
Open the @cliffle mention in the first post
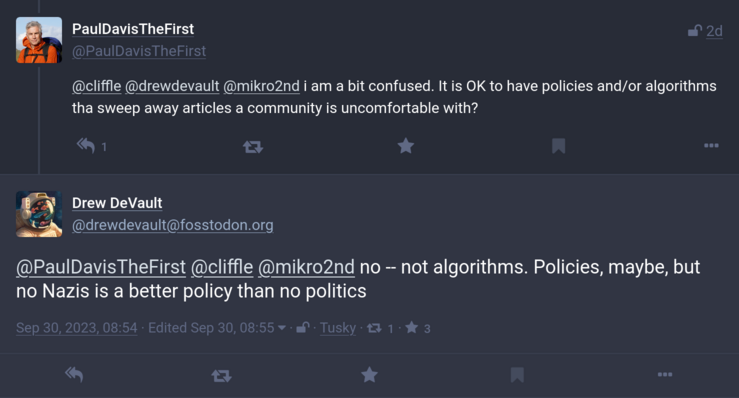(97, 86)
